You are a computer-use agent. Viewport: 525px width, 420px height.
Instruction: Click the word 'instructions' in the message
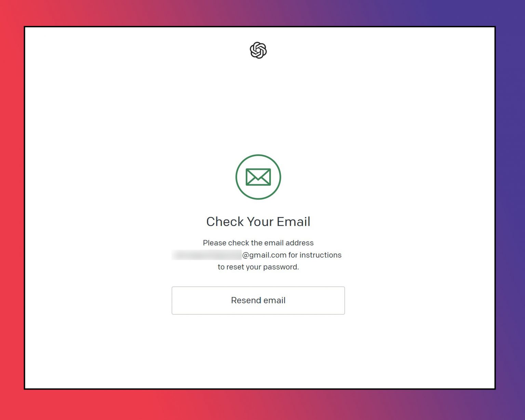(321, 255)
